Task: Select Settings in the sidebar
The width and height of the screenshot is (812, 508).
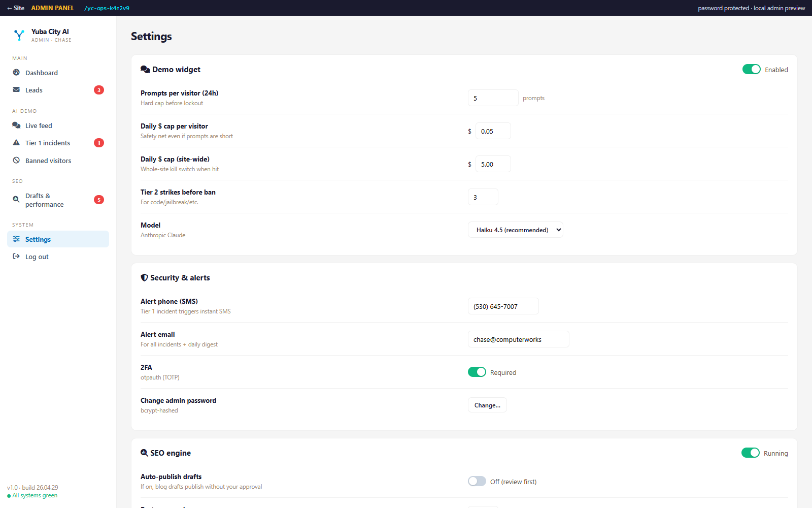Action: [x=58, y=239]
